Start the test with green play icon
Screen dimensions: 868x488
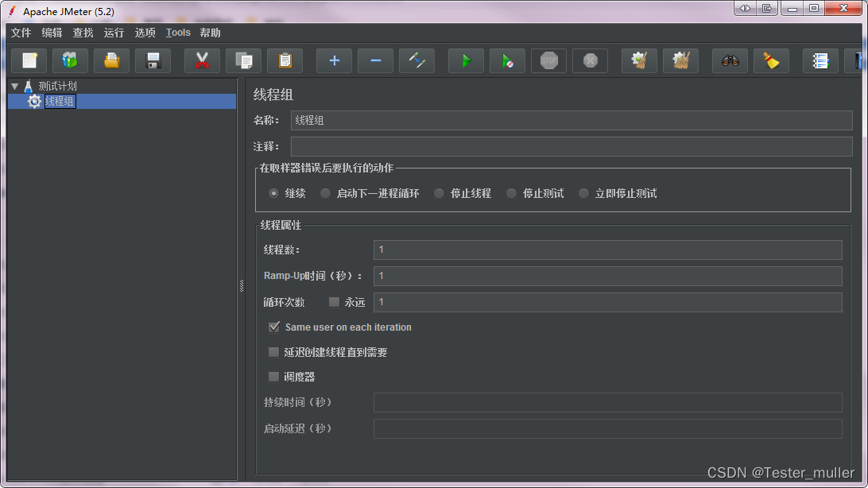pos(466,61)
